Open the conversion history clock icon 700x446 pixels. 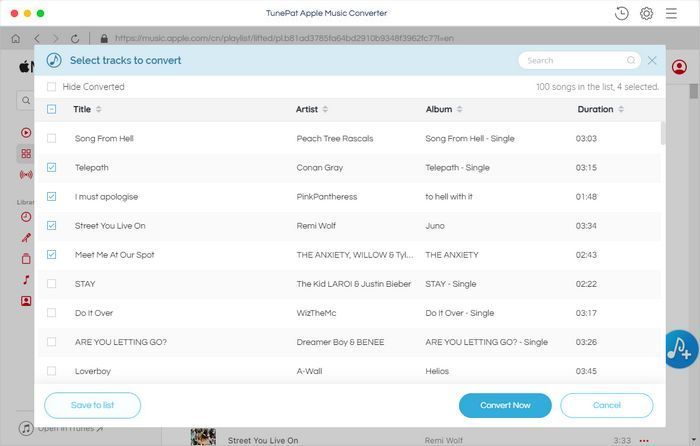621,13
